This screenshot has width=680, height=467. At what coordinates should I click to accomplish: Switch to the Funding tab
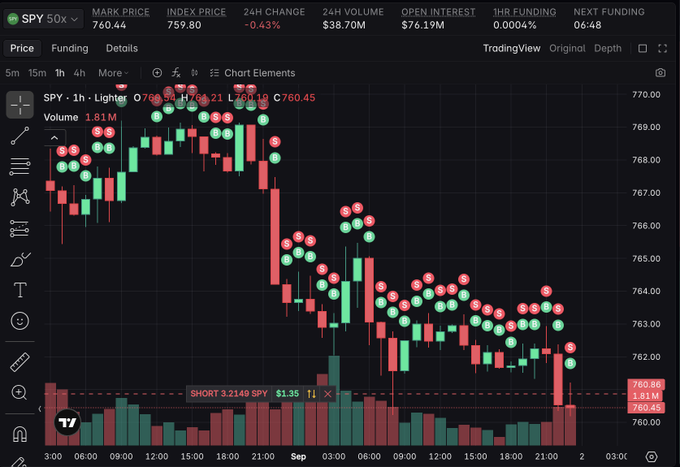click(70, 48)
